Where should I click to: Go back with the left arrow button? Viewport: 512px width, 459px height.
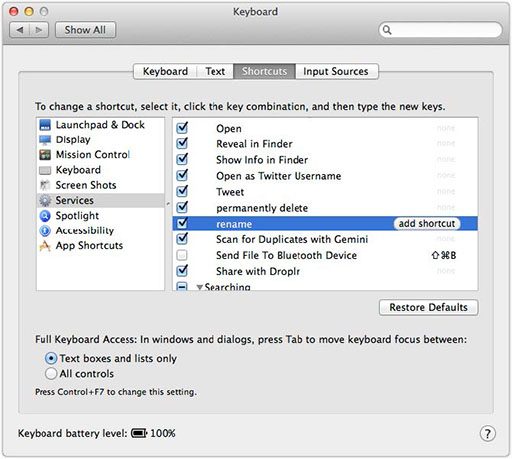coord(20,30)
